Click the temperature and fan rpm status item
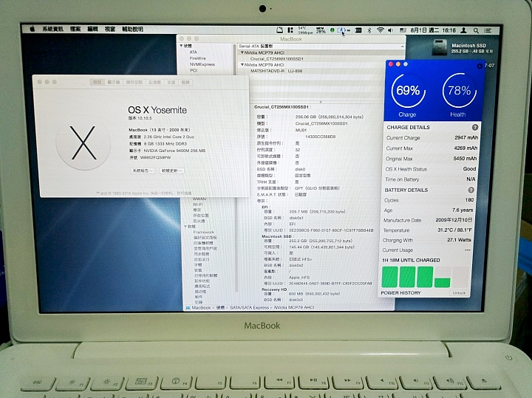532x398 pixels. coord(305,30)
